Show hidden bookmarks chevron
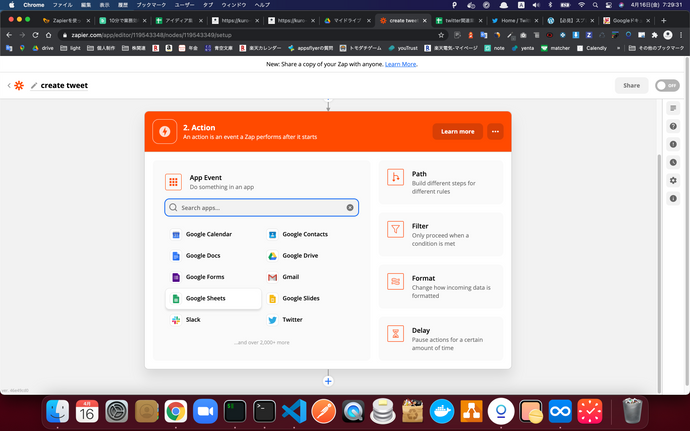 click(x=618, y=48)
